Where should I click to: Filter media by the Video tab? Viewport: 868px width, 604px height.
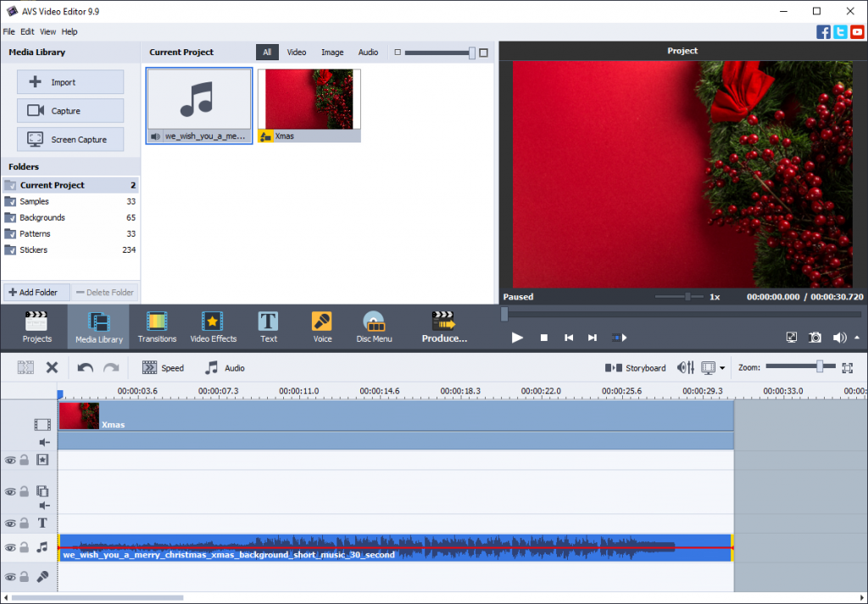(296, 52)
